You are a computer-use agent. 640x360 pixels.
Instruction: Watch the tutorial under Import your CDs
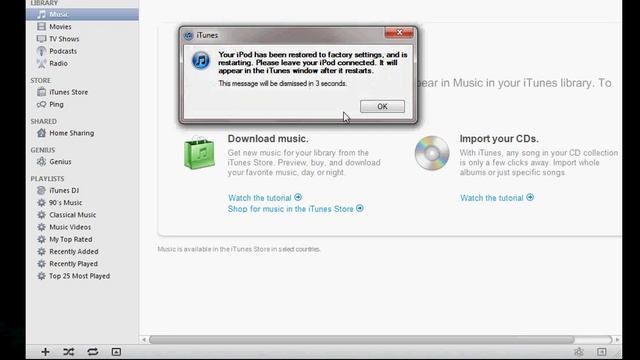point(497,198)
